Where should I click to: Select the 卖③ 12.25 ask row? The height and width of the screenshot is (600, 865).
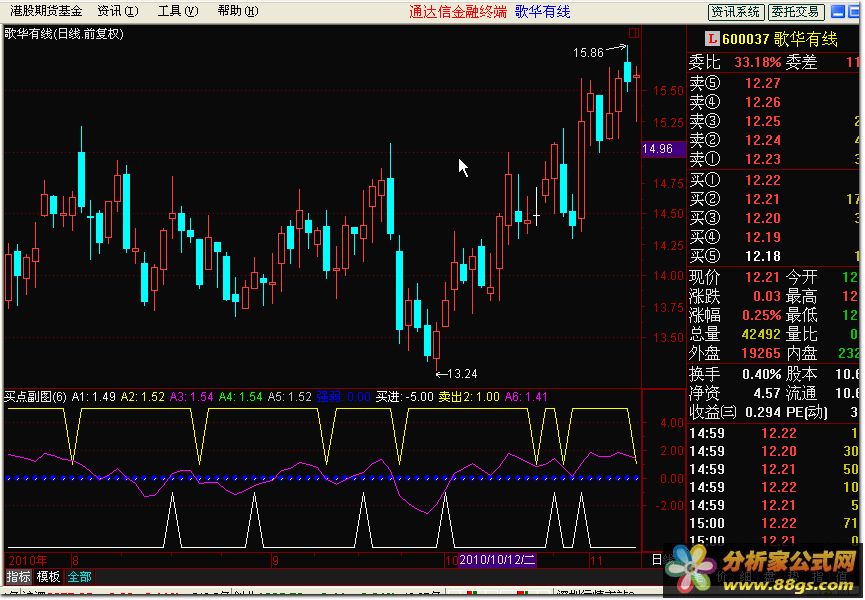click(x=774, y=121)
